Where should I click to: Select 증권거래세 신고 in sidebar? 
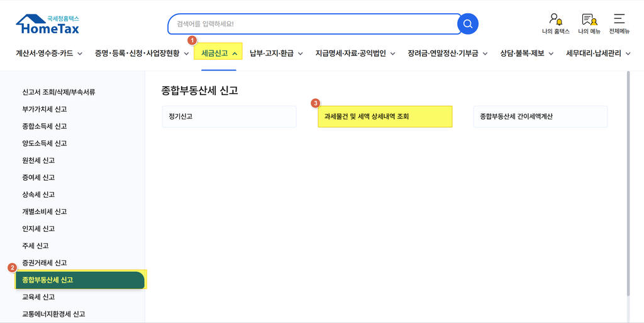click(45, 263)
